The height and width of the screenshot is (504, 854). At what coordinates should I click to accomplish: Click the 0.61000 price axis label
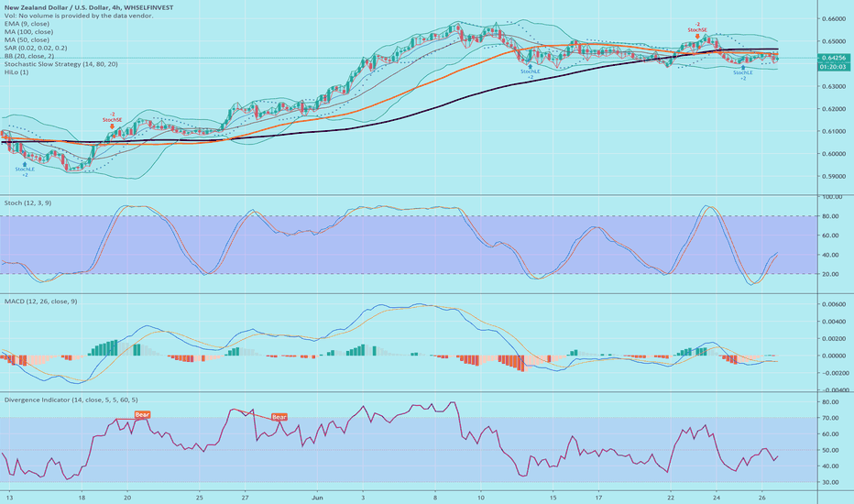click(x=834, y=131)
